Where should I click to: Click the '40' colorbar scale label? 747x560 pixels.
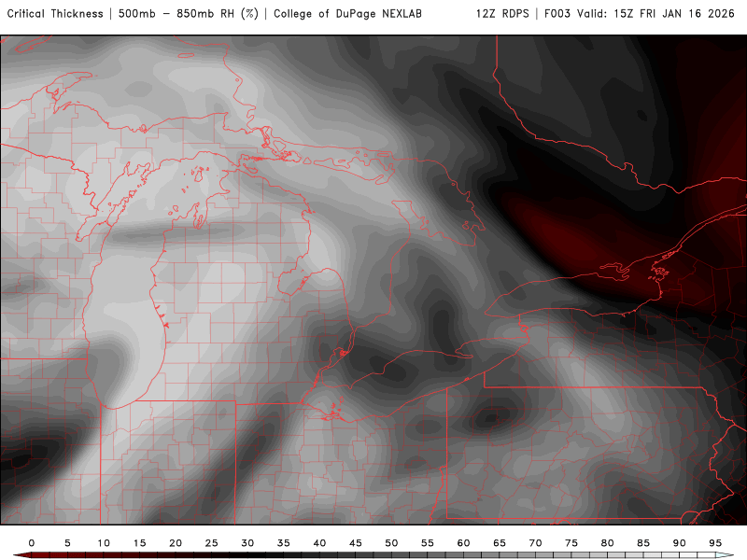[x=319, y=543]
